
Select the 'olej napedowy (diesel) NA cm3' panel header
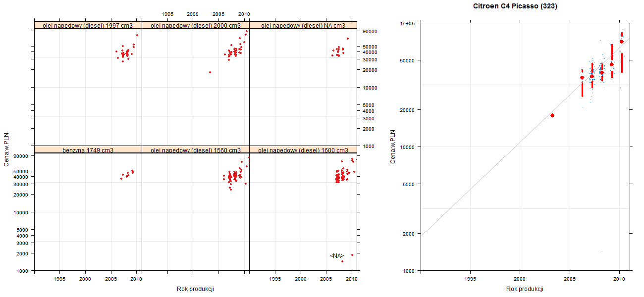pos(303,25)
